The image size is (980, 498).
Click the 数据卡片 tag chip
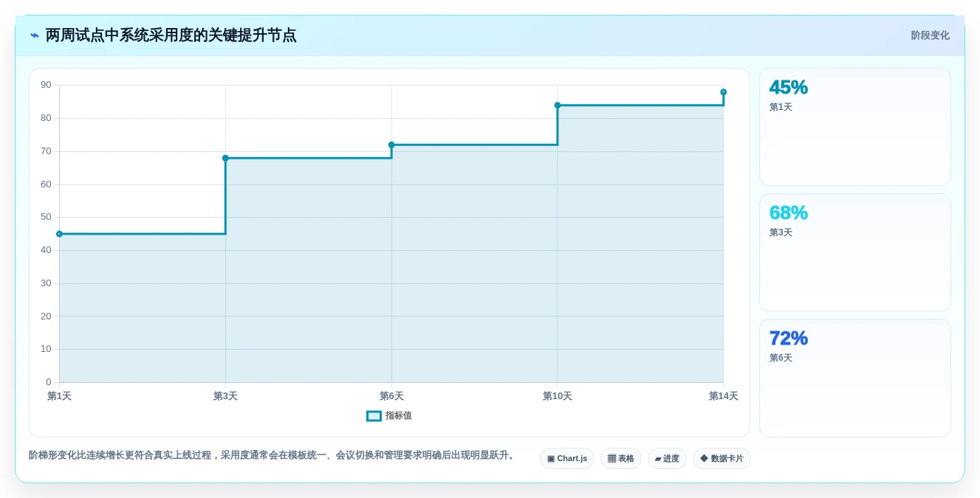tap(722, 459)
